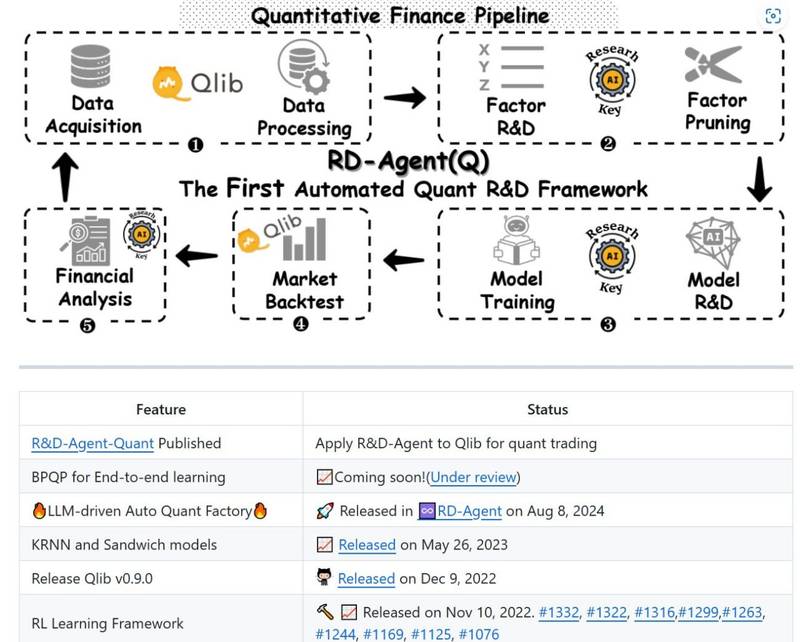The width and height of the screenshot is (800, 642).
Task: Open pull request #1332 link
Action: 559,612
